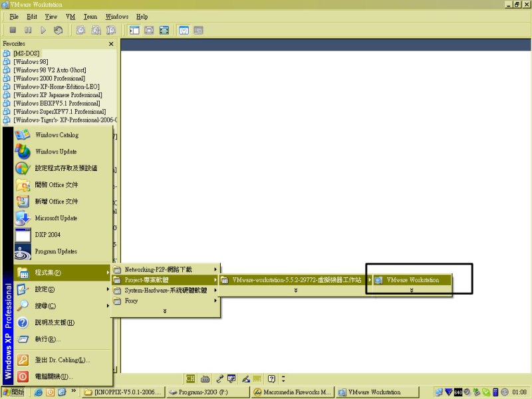The image size is (532, 399).
Task: Click the Reset virtual machine icon
Action: click(x=58, y=30)
